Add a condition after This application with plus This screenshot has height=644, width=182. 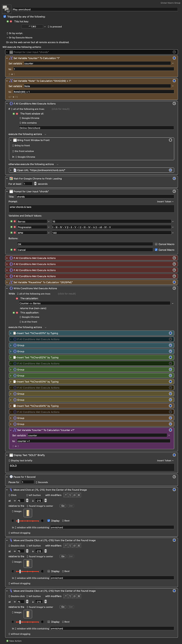click(x=14, y=313)
